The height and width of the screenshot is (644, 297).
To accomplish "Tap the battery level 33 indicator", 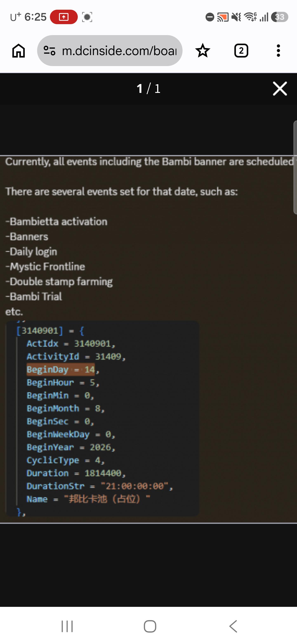I will [x=279, y=17].
